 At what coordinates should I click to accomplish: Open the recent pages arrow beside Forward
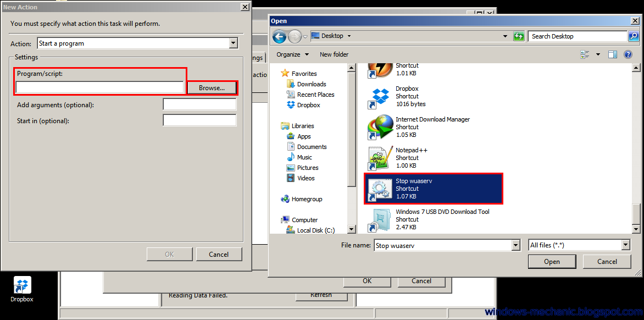pos(305,36)
